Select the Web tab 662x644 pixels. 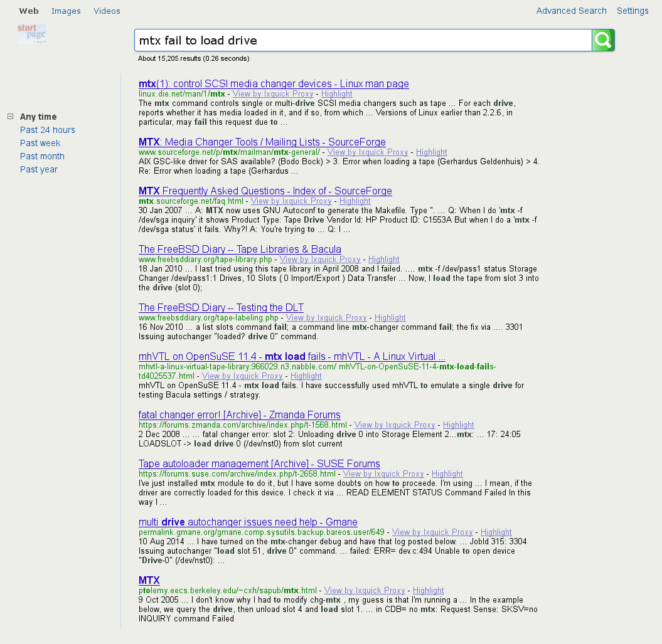coord(29,11)
